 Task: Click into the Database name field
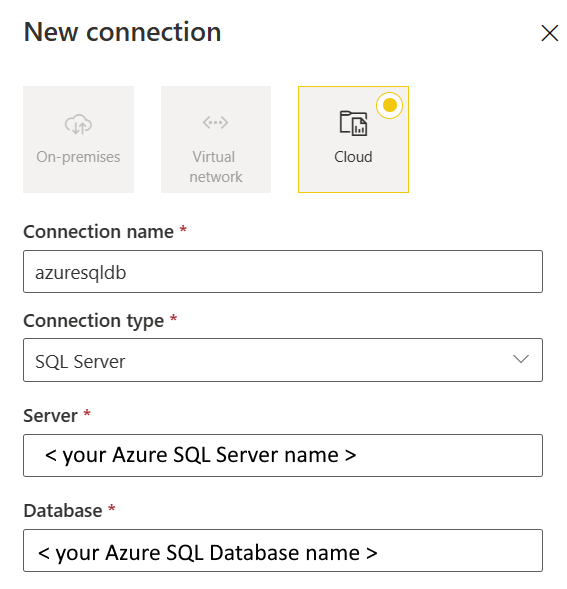(283, 551)
